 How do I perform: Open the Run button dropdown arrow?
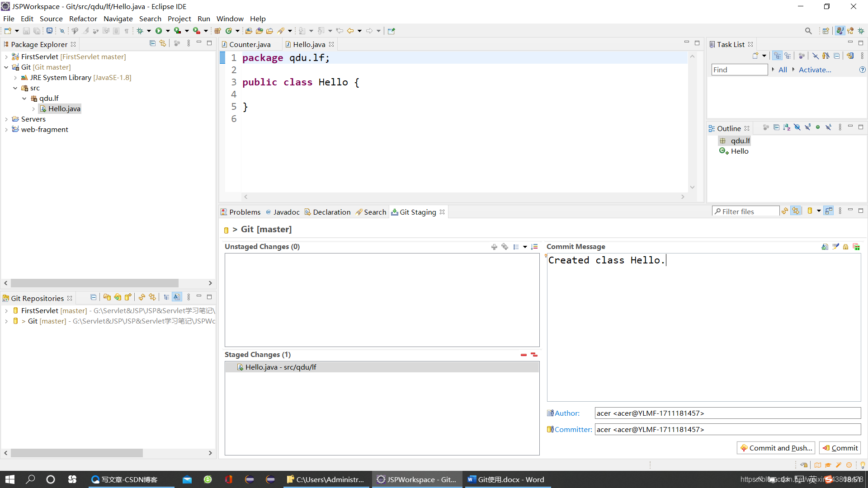168,31
